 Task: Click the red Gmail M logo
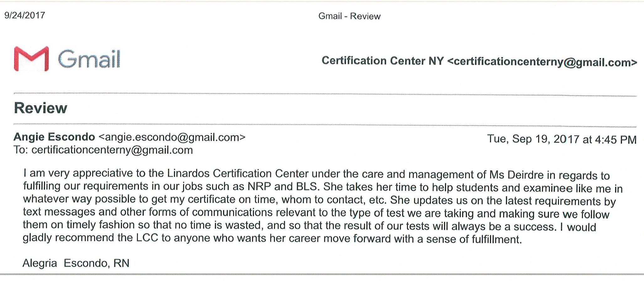[31, 59]
